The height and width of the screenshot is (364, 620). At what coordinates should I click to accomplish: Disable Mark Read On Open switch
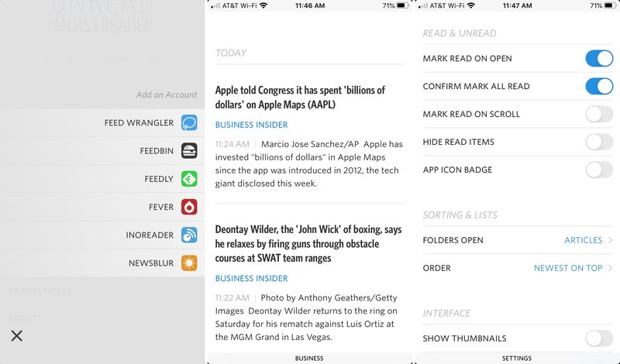coord(599,59)
